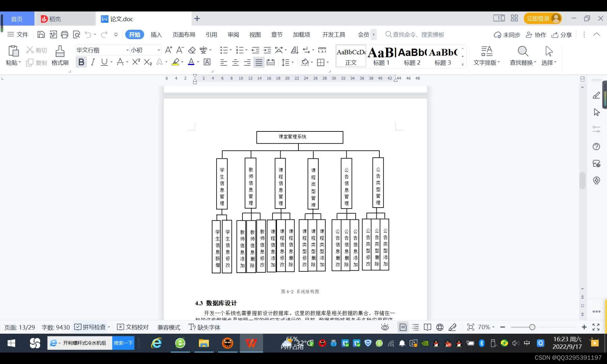Align text left

224,62
